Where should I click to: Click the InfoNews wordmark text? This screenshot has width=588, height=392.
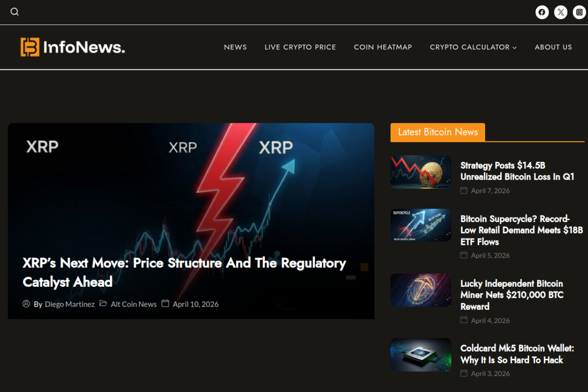coord(84,47)
